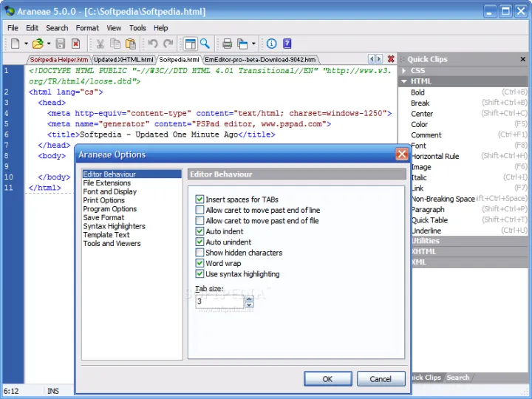Switch to Softpedia Helper.htm tab

59,60
